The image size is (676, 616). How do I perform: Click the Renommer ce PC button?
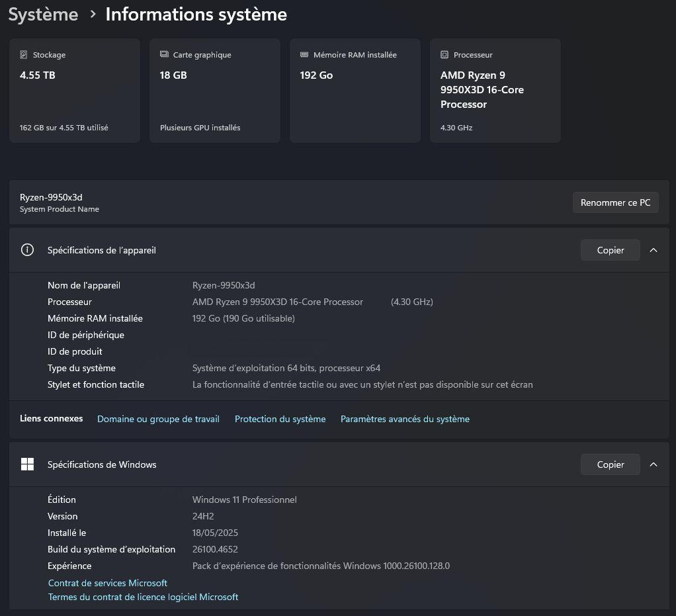[615, 202]
